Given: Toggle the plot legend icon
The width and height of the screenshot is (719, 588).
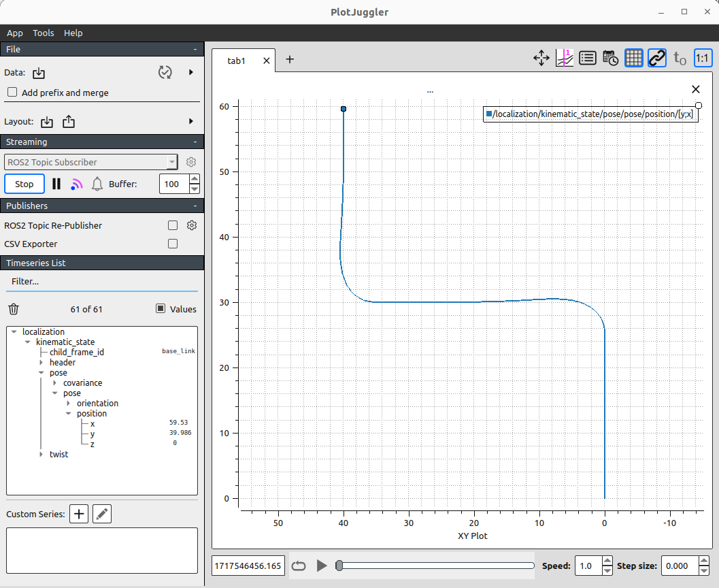Looking at the screenshot, I should [588, 59].
